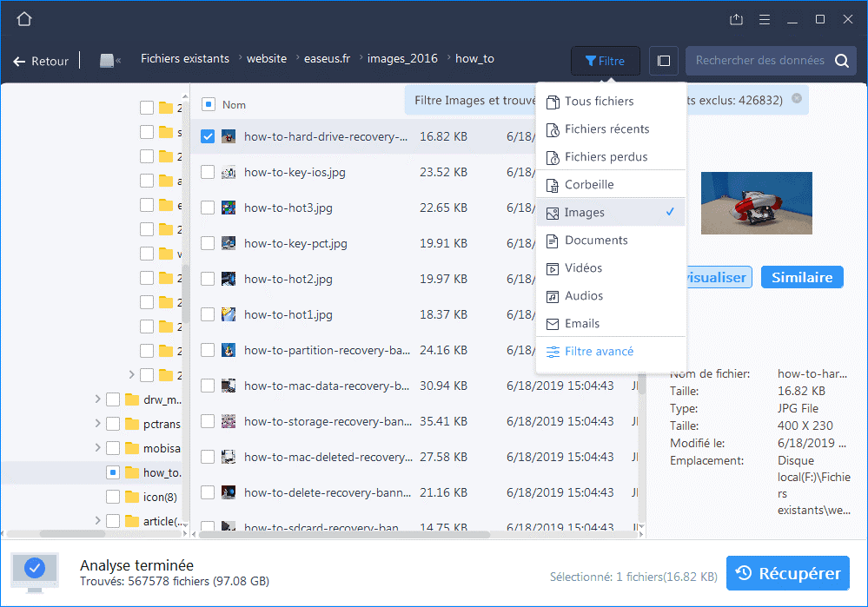Toggle the preview panel layout icon

tap(664, 61)
